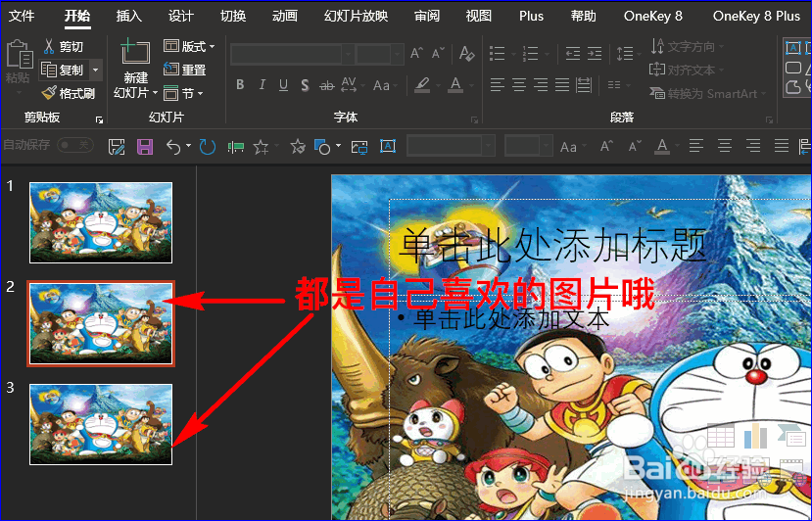
Task: Click the Cut (剪切) scissors icon
Action: (x=49, y=46)
